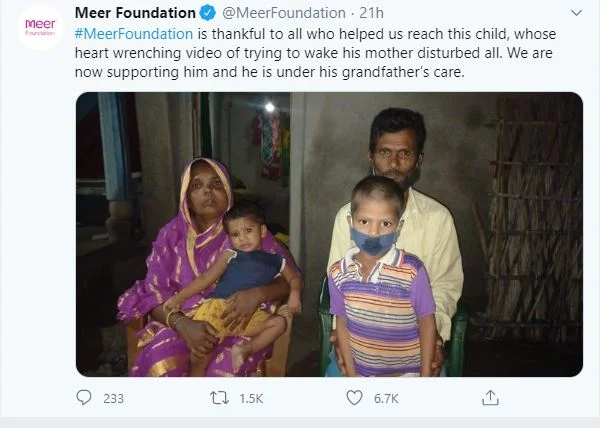This screenshot has height=428, width=608.
Task: Open the share upload arrow icon
Action: point(490,398)
